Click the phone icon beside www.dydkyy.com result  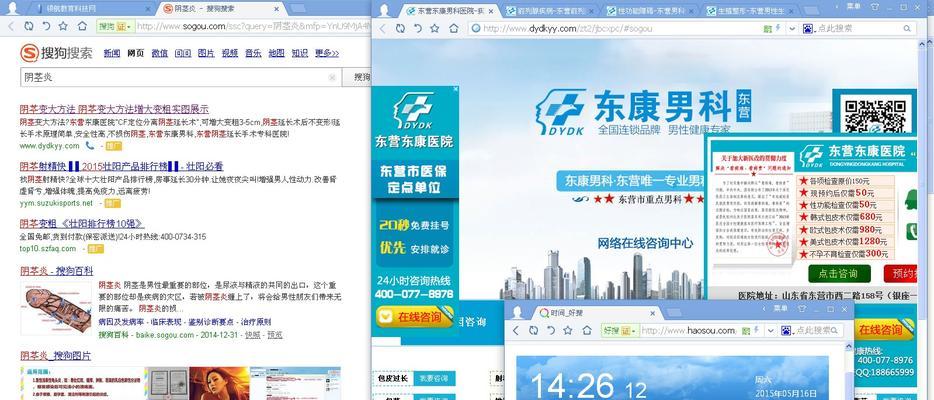(x=89, y=145)
